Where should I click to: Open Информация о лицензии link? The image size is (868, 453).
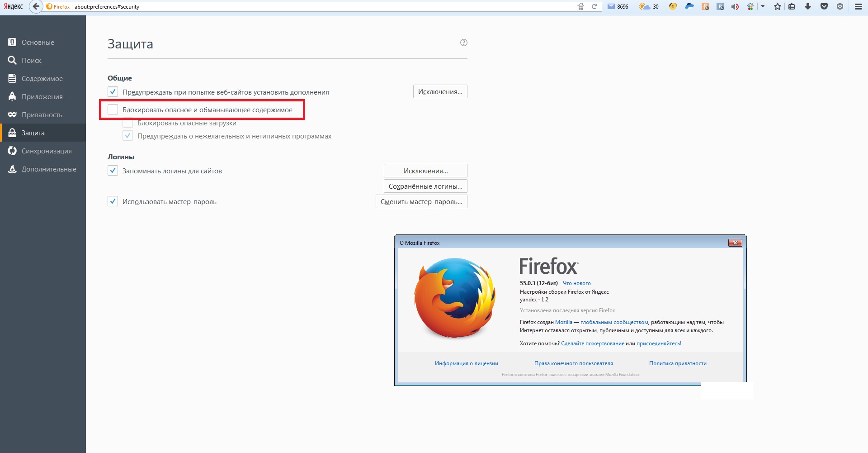pos(466,363)
